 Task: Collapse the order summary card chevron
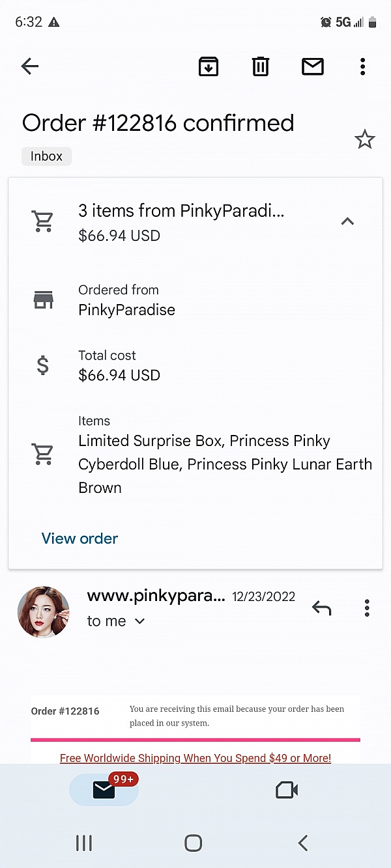[347, 221]
